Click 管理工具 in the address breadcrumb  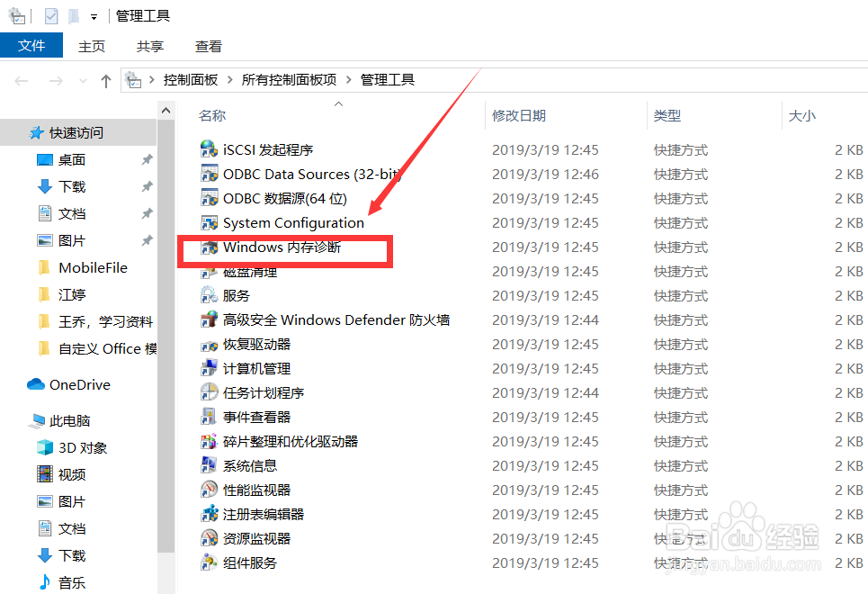388,80
